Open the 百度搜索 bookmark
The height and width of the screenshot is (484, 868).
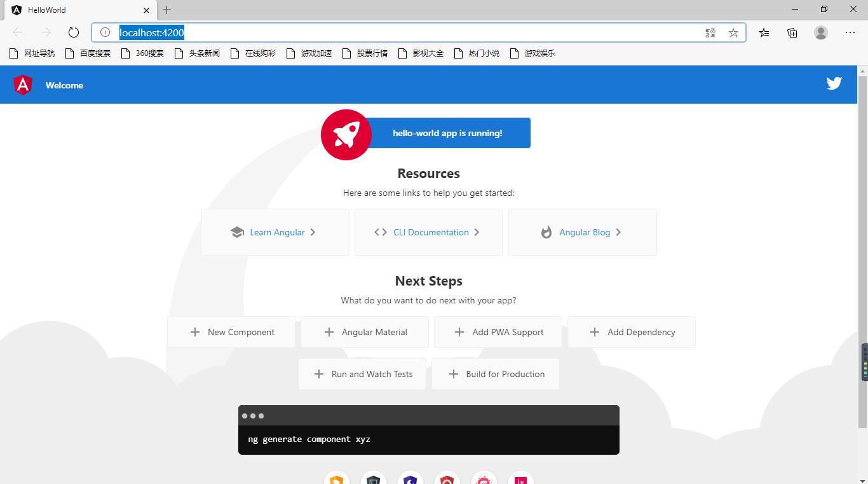coord(88,53)
